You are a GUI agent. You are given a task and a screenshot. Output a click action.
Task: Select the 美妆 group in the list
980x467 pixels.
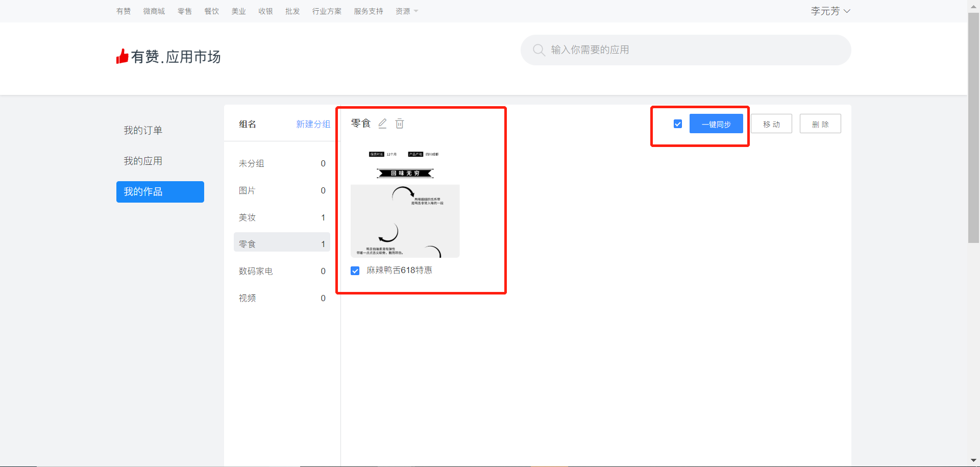(282, 217)
